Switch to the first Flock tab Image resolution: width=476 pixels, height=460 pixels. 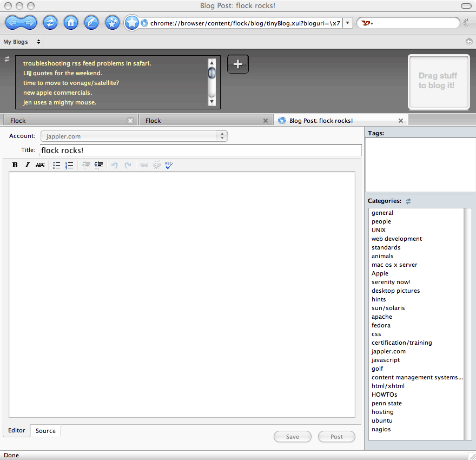tap(69, 121)
